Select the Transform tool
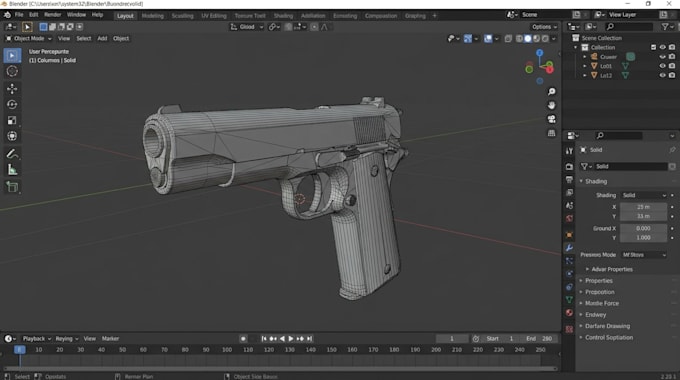This screenshot has width=680, height=380. click(x=12, y=136)
